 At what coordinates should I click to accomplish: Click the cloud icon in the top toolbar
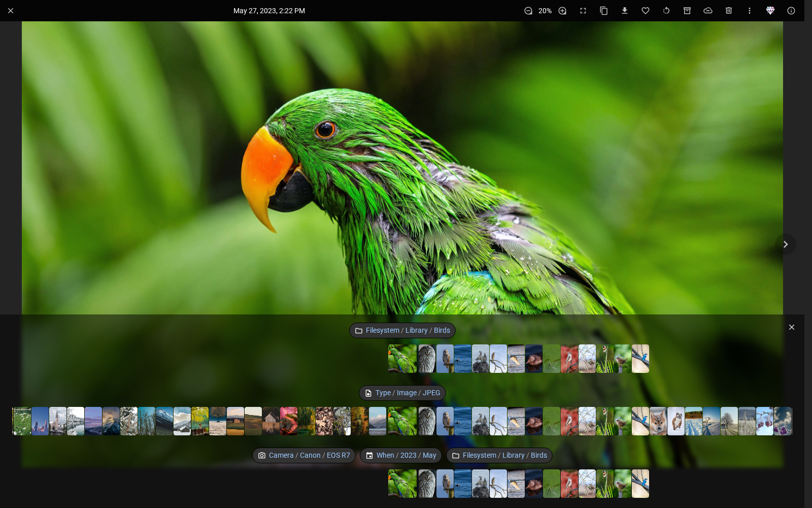point(708,11)
